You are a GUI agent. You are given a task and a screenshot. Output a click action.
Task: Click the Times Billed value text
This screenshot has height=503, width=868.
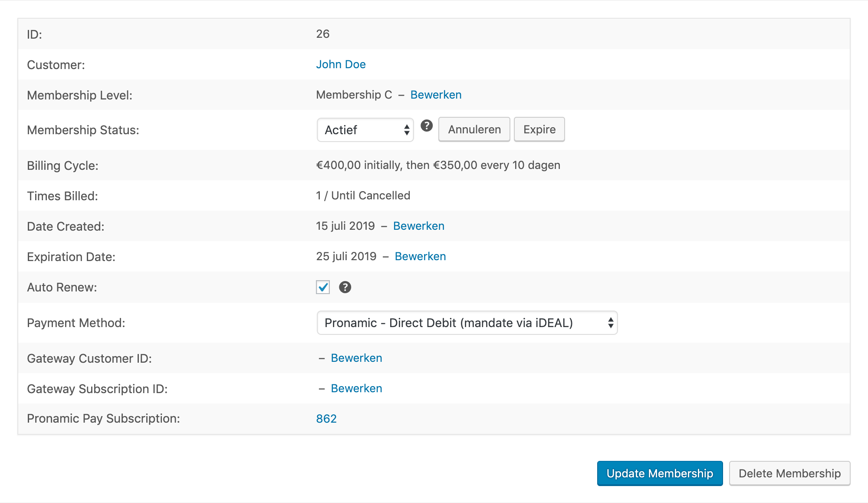click(x=363, y=195)
